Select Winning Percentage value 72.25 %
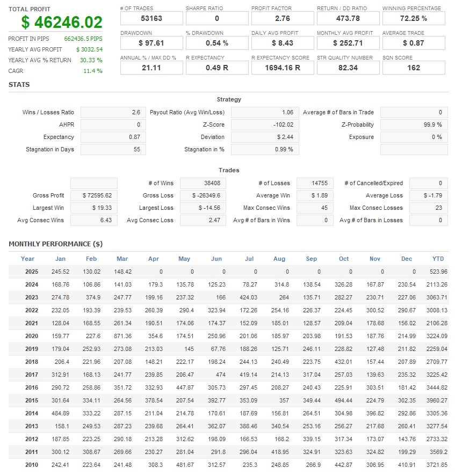The image size is (455, 476). pos(414,19)
